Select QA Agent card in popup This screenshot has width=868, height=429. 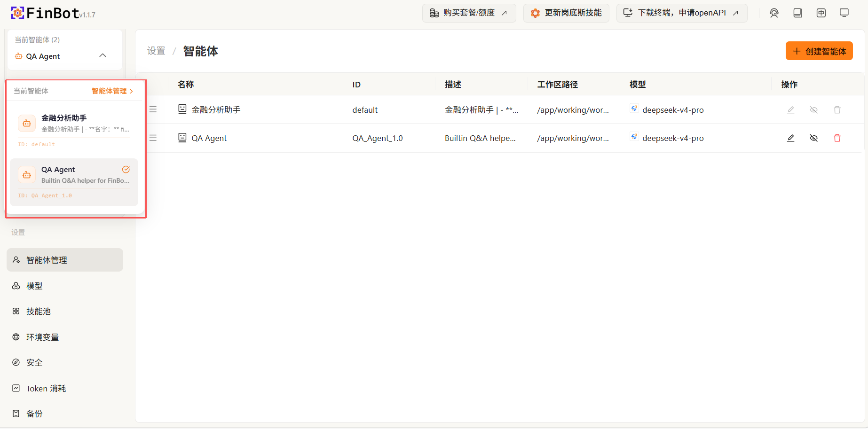(74, 182)
